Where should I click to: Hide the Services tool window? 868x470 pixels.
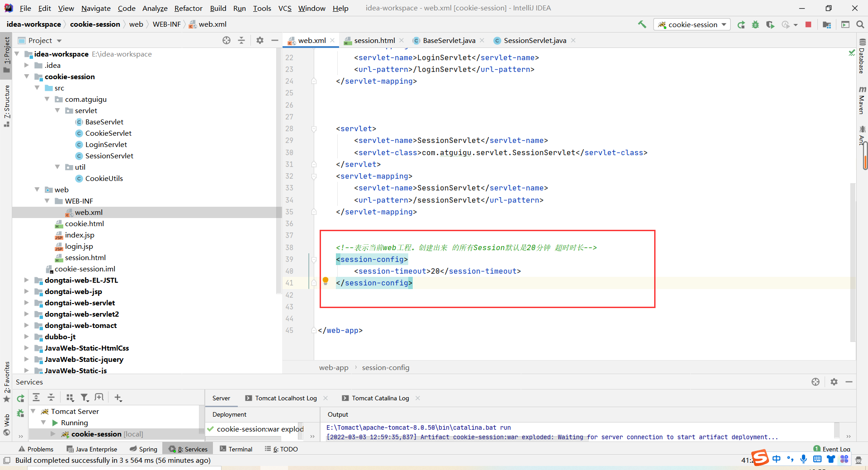click(x=849, y=382)
